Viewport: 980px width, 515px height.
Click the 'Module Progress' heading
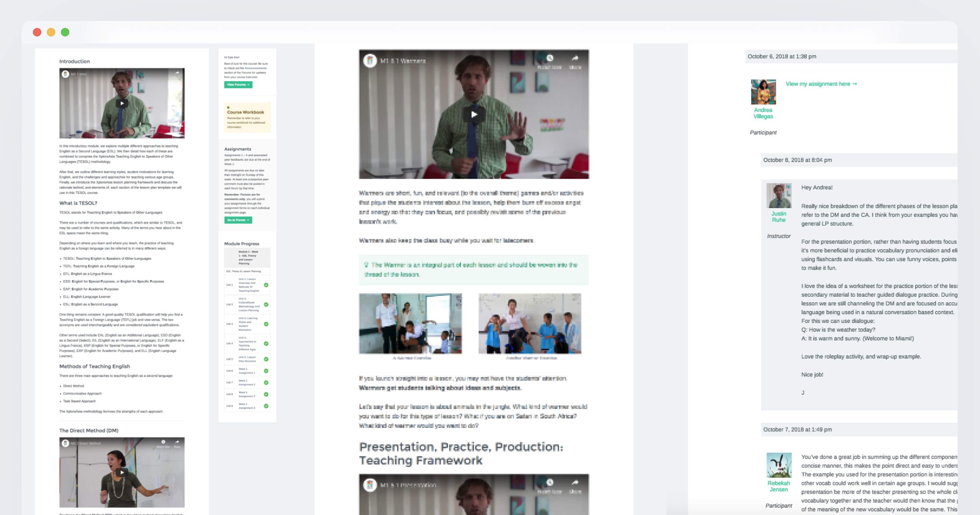241,244
